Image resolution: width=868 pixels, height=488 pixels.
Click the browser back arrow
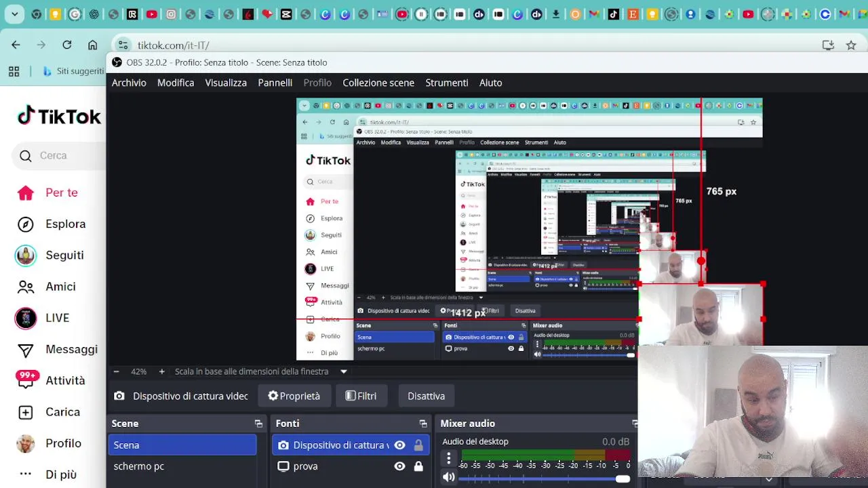click(16, 45)
